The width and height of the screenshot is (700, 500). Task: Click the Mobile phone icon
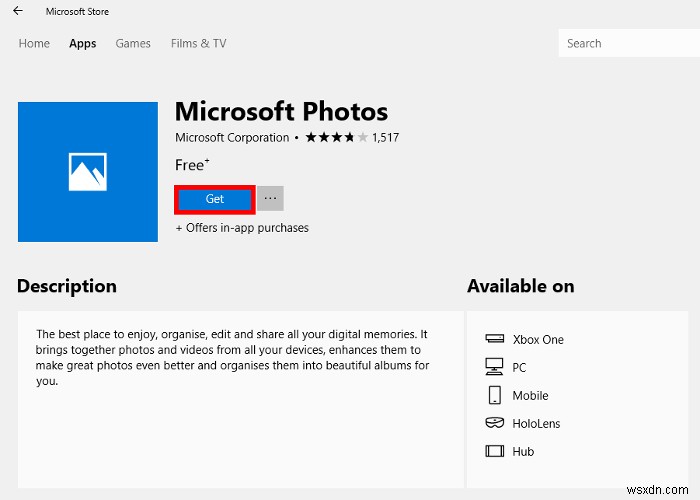[495, 395]
